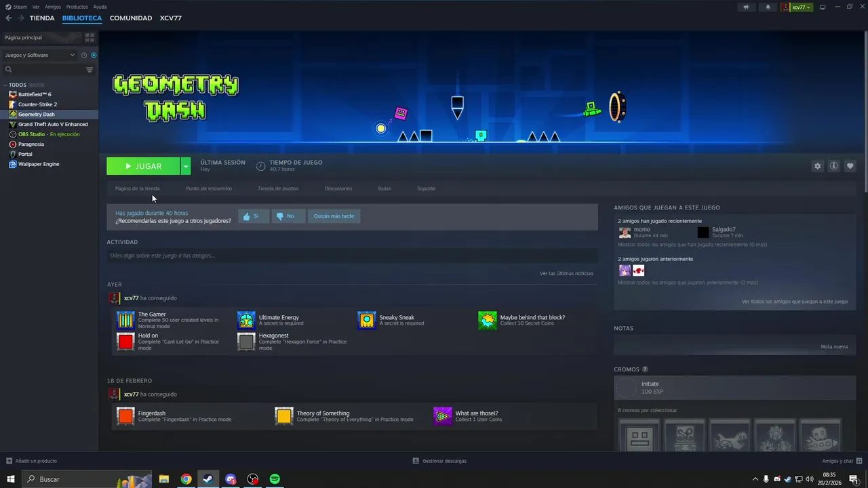Go back with the navigation arrow
Viewport: 868px width, 488px height.
pos(9,18)
